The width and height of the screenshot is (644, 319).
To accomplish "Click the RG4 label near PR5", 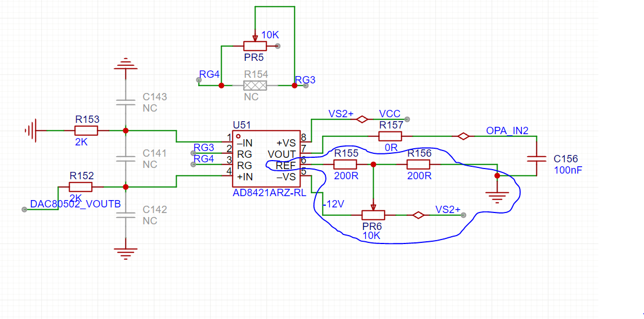I will (x=209, y=74).
